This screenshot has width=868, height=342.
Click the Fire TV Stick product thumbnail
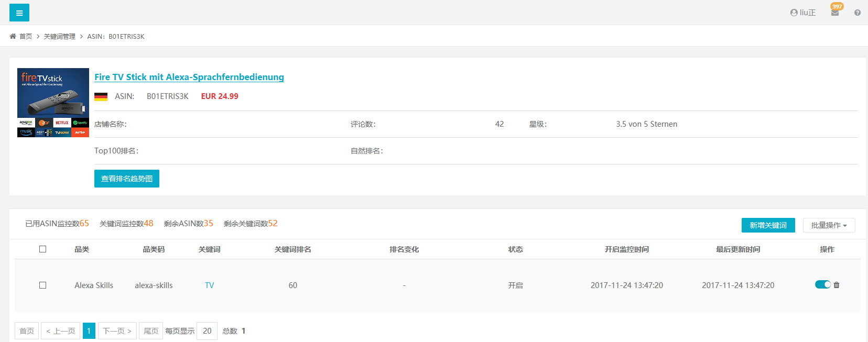click(x=53, y=103)
